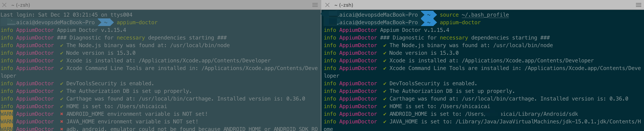
Task: Close the left terminal pane with X
Action: point(4,5)
